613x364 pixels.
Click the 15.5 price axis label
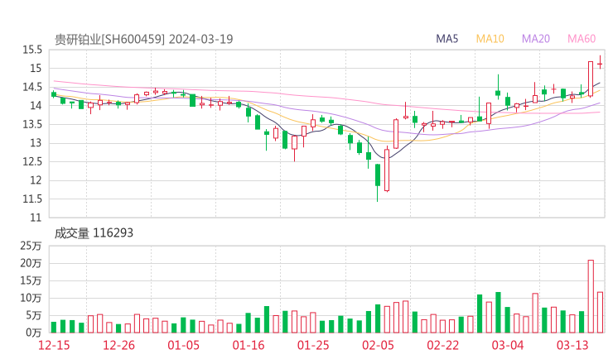coord(32,50)
